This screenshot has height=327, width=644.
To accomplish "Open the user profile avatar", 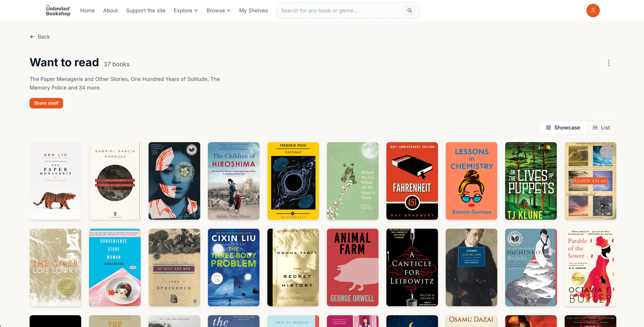I will click(x=593, y=10).
